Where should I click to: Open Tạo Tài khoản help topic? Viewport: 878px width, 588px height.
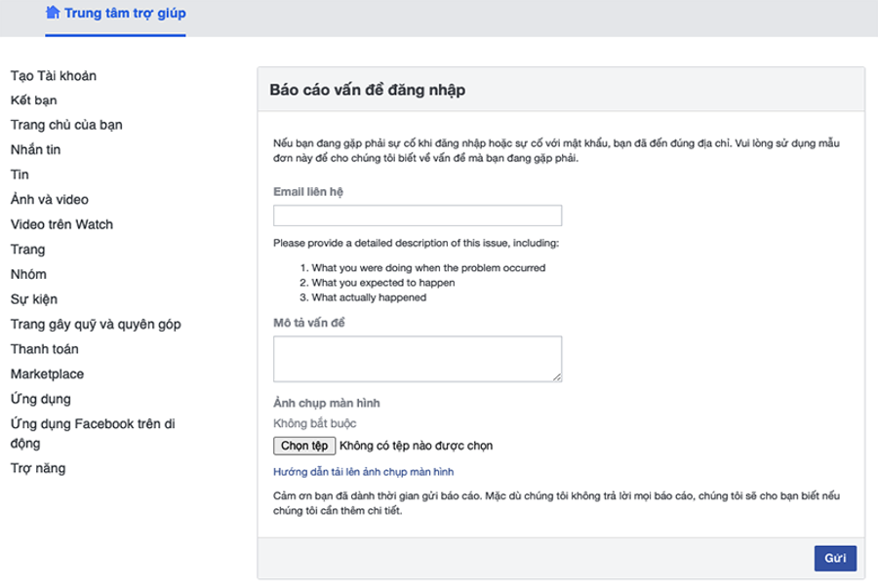(x=54, y=75)
